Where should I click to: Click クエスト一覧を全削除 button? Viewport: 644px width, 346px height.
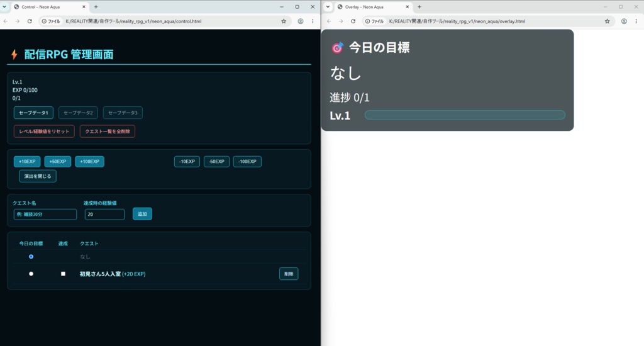107,131
